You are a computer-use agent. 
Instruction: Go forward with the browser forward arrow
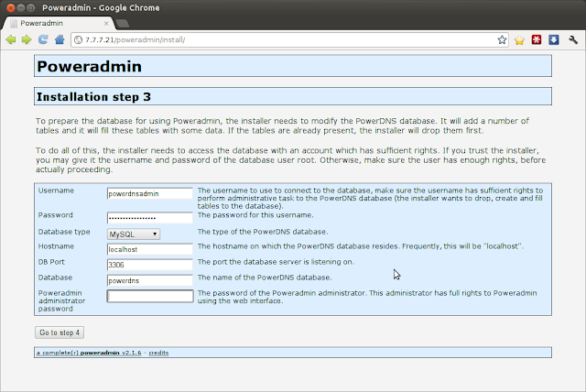[x=27, y=39]
